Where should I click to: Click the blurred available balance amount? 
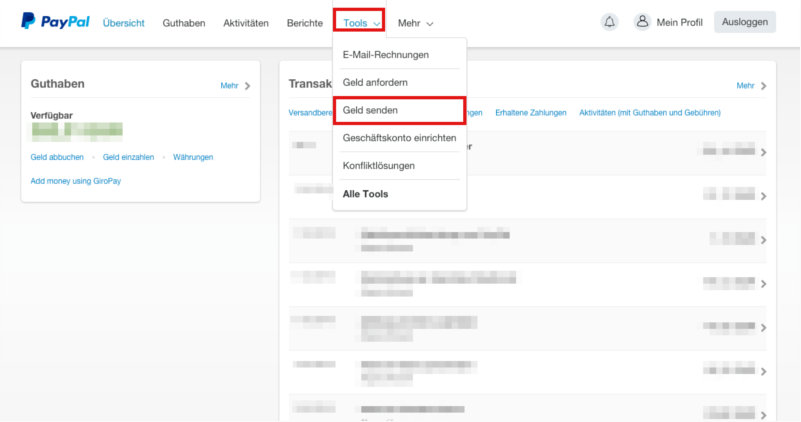(x=77, y=132)
